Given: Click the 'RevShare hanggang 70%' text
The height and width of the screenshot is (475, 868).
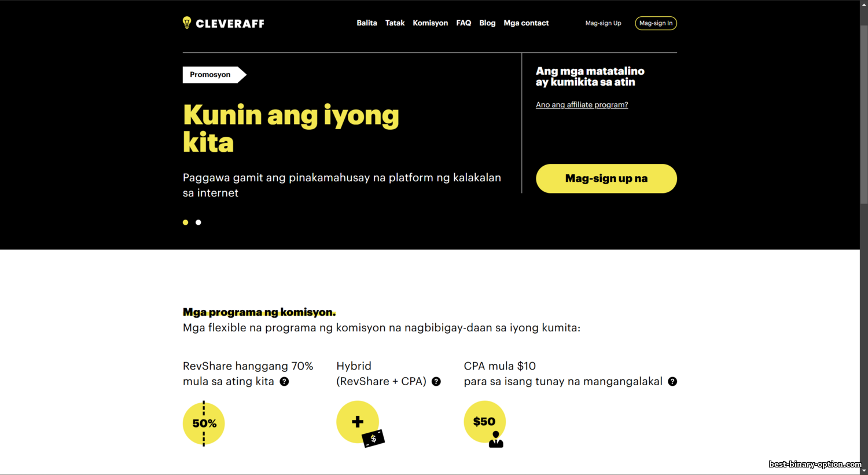Looking at the screenshot, I should tap(248, 366).
